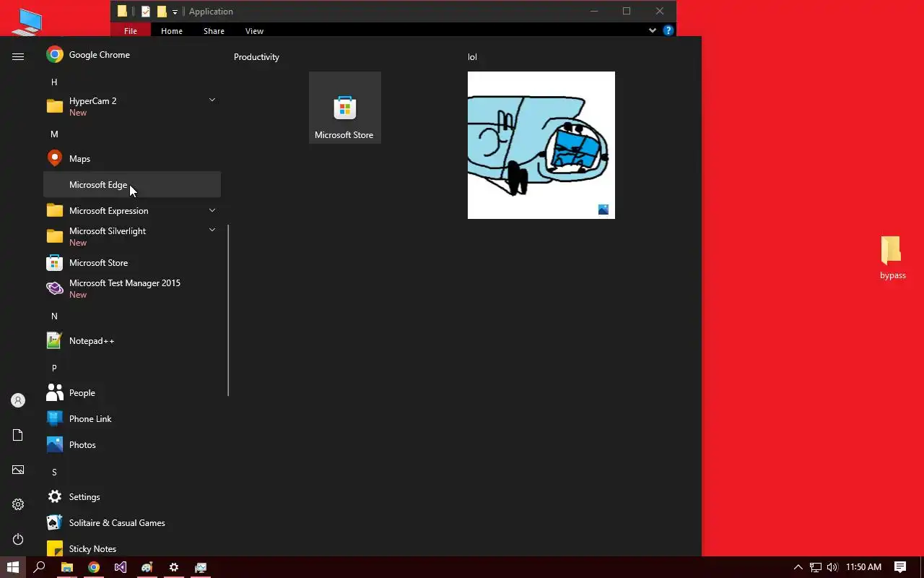924x578 pixels.
Task: Open the View ribbon tab in Explorer
Action: 254,31
